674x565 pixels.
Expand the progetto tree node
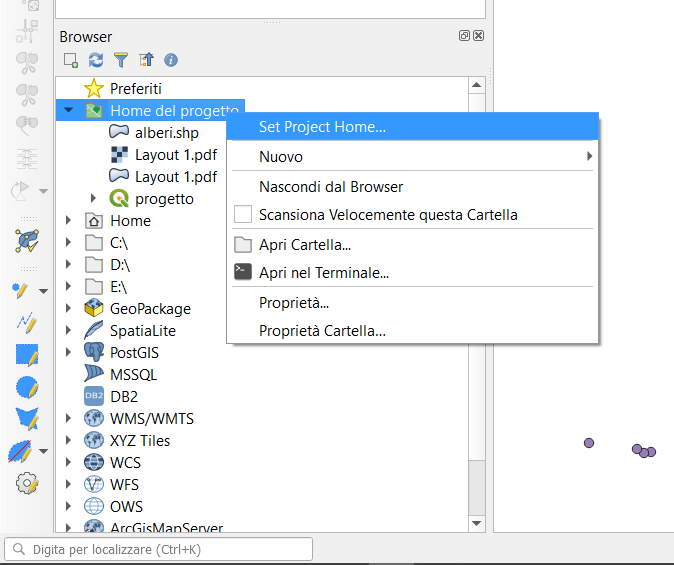coord(94,199)
